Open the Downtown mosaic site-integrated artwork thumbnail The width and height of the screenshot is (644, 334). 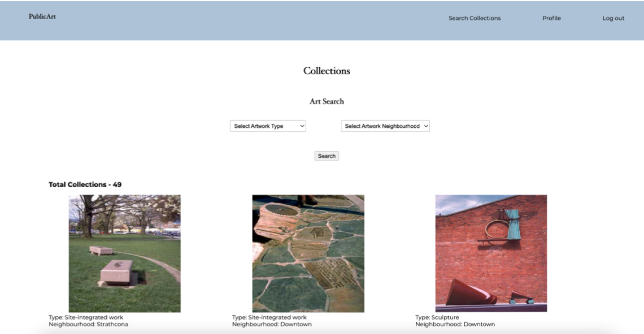[x=308, y=253]
